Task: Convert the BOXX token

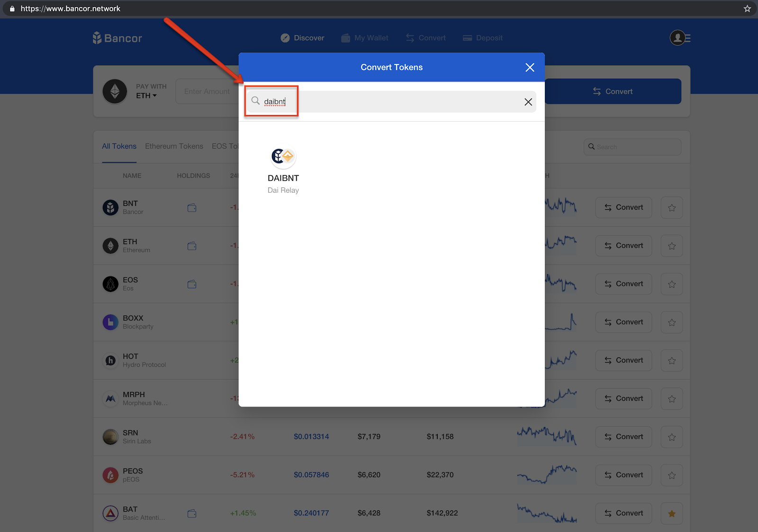Action: (623, 322)
